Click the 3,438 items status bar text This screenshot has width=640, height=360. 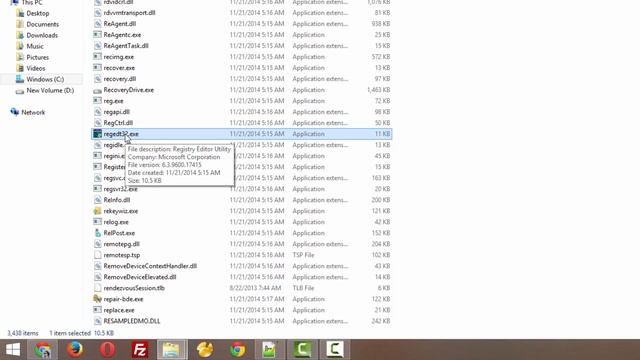[23, 333]
